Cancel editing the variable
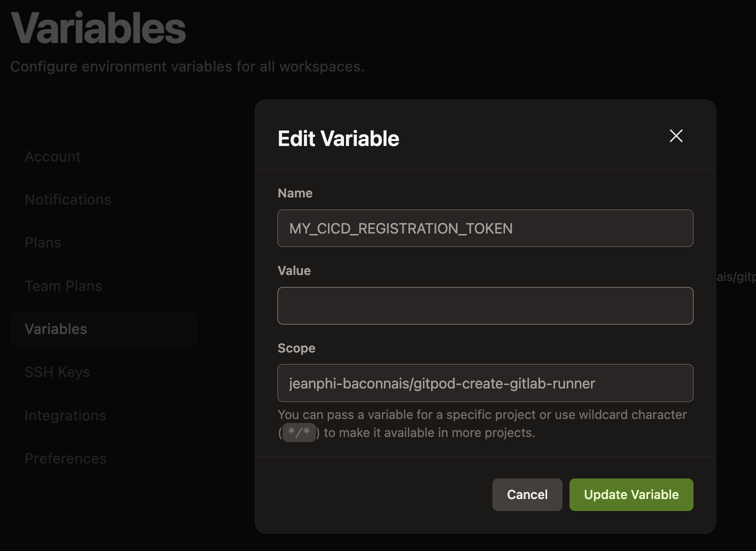Screen dimensions: 756x551 coord(527,494)
